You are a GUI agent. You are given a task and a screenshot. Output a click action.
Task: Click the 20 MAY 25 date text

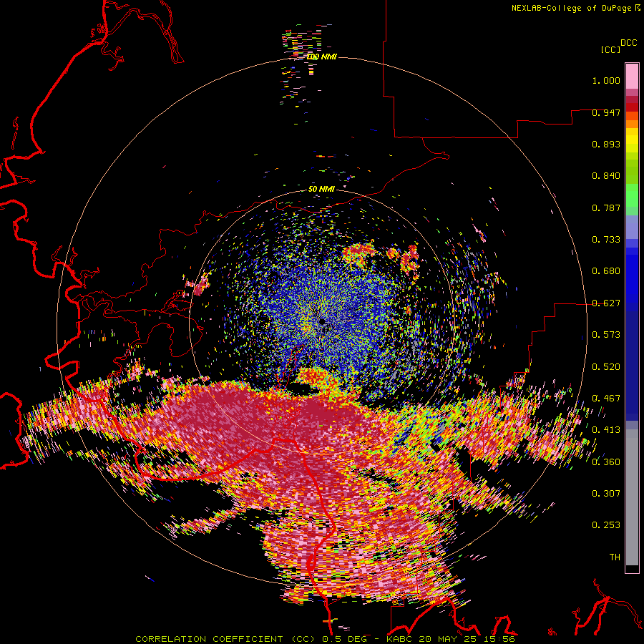(448, 639)
